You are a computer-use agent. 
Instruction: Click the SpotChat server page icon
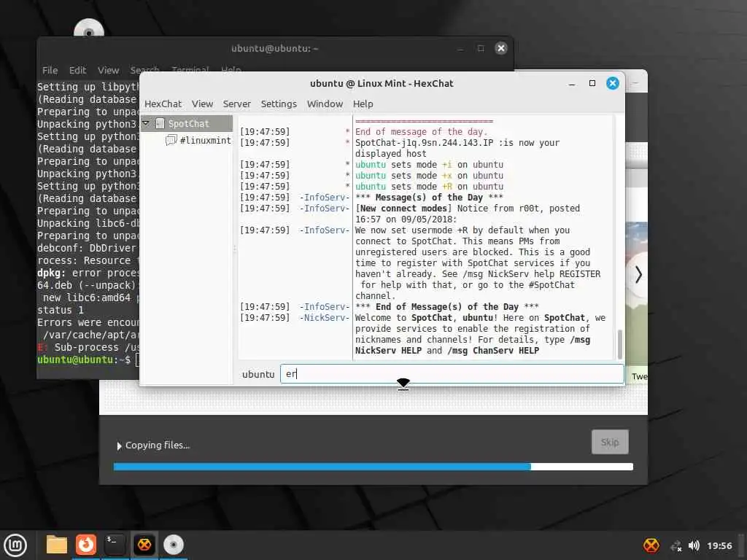click(x=160, y=124)
